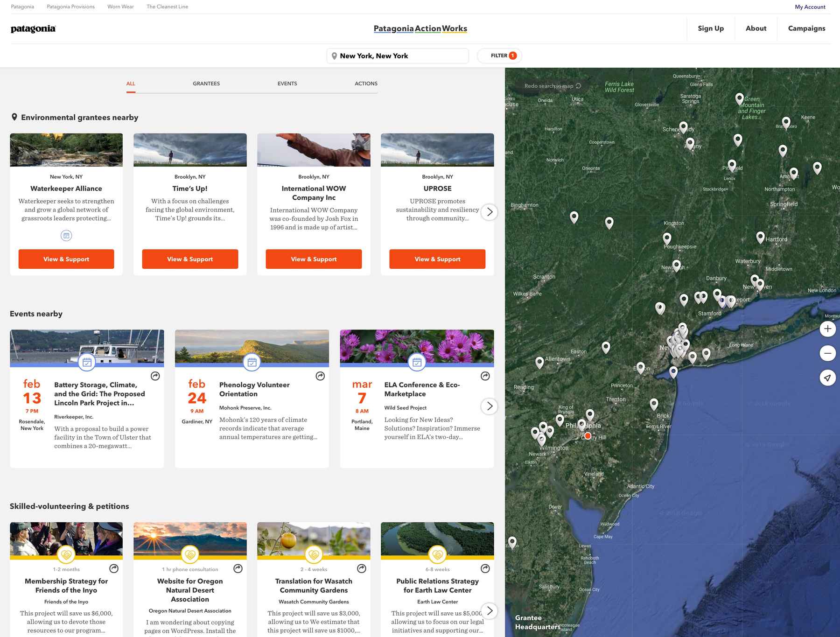Center map on my current location
The width and height of the screenshot is (840, 637).
827,378
